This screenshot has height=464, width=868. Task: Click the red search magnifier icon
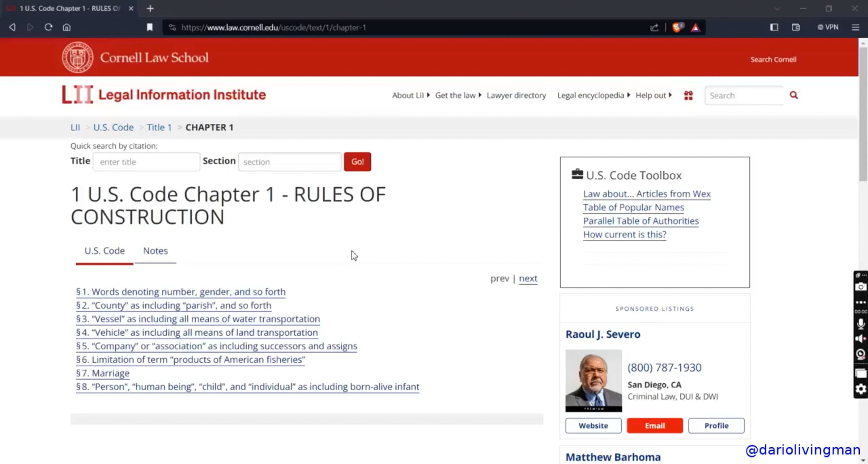[794, 95]
